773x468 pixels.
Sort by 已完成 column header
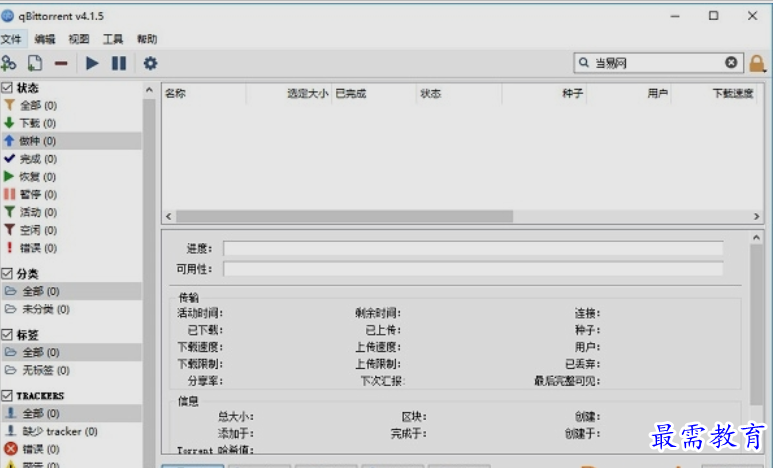[x=374, y=93]
